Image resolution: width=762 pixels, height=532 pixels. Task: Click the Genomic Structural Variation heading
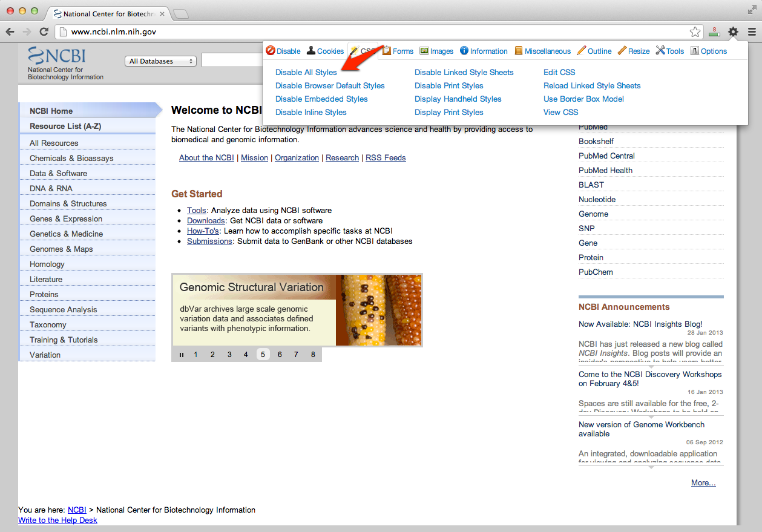click(x=252, y=287)
